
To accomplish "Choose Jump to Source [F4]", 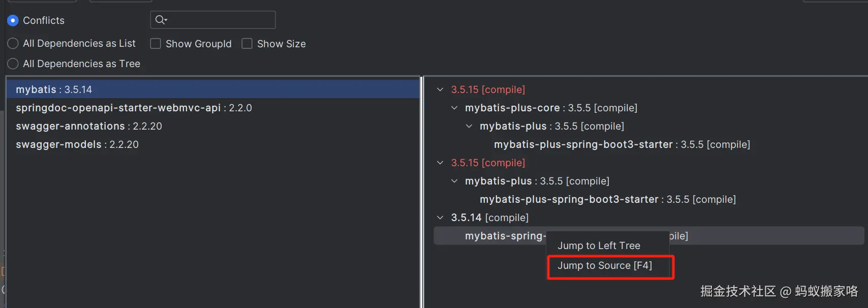I will 604,266.
